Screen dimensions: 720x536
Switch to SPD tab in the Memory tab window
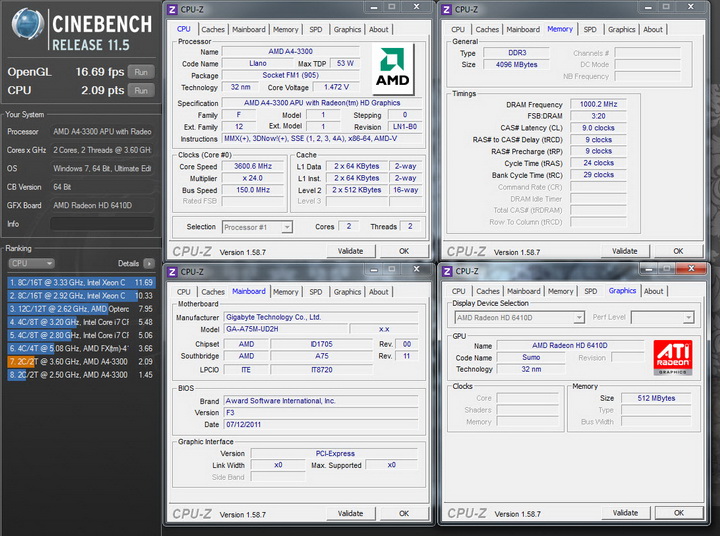click(x=590, y=29)
